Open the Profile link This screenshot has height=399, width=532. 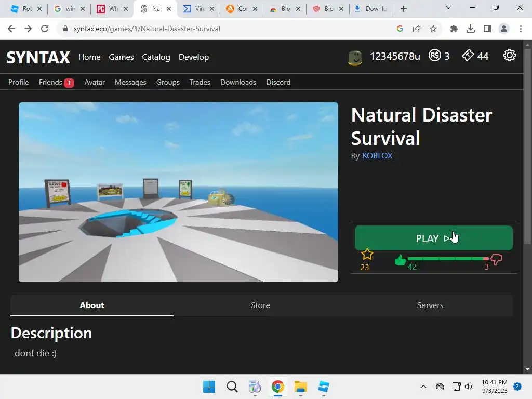coord(19,83)
